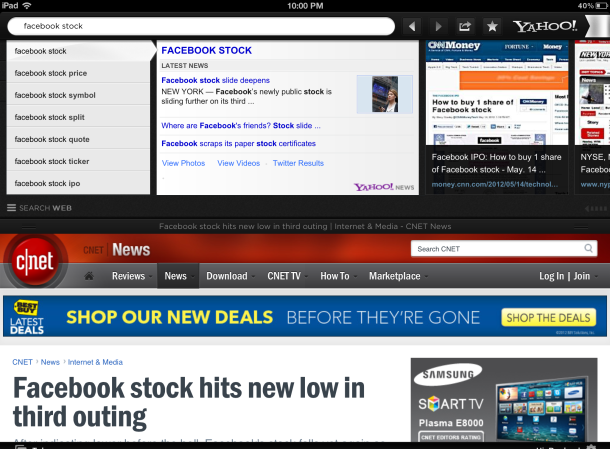
Task: Open the FACEBOOK STOCK heading link
Action: click(207, 50)
